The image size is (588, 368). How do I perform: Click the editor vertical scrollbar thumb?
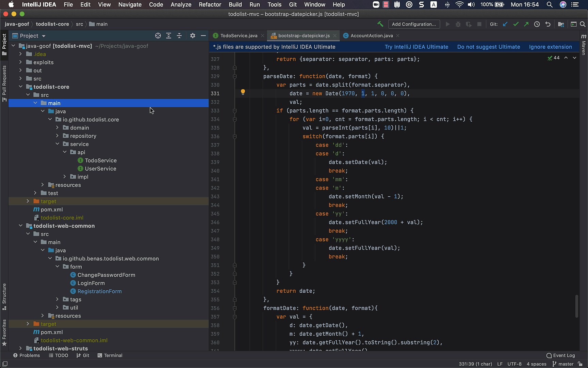576,306
